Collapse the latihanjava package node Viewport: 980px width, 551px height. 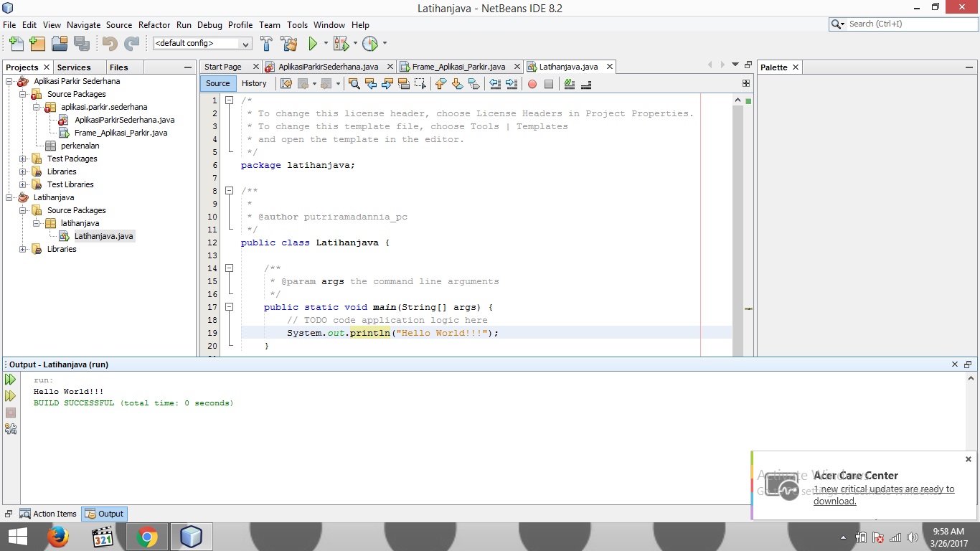pyautogui.click(x=35, y=223)
